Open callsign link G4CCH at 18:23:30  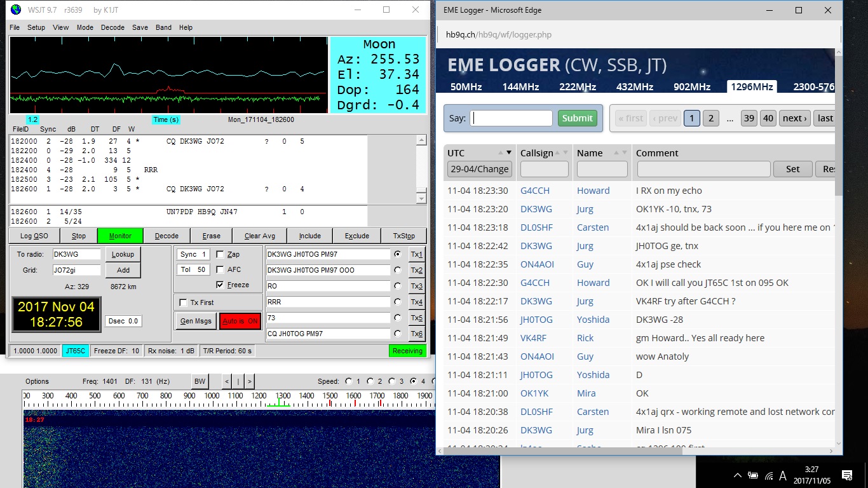pyautogui.click(x=535, y=191)
